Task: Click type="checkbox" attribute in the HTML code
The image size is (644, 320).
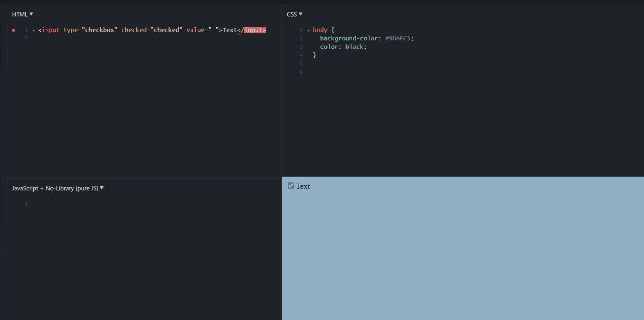Action: coord(91,30)
